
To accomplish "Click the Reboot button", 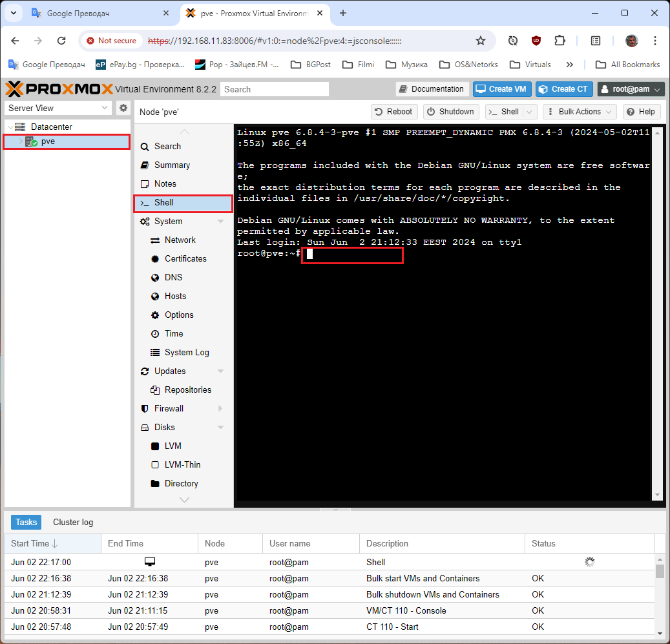I will [x=394, y=112].
